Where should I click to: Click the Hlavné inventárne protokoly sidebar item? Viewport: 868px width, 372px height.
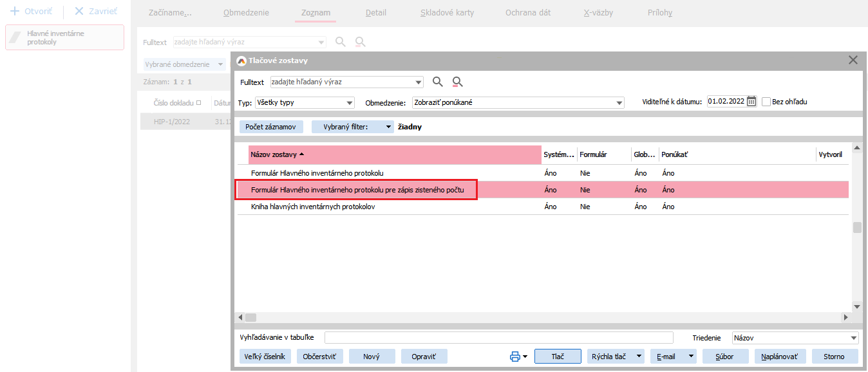click(64, 37)
